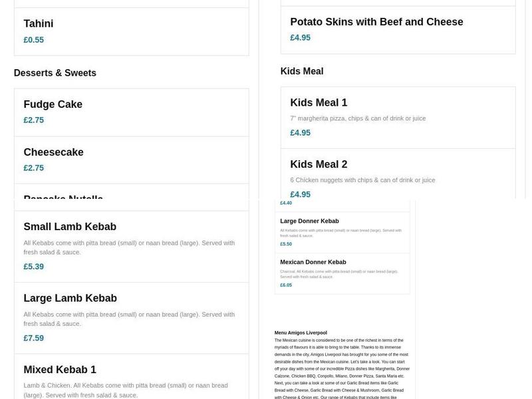Click the Tahini £0.55 price
The height and width of the screenshot is (399, 532).
pyautogui.click(x=33, y=40)
